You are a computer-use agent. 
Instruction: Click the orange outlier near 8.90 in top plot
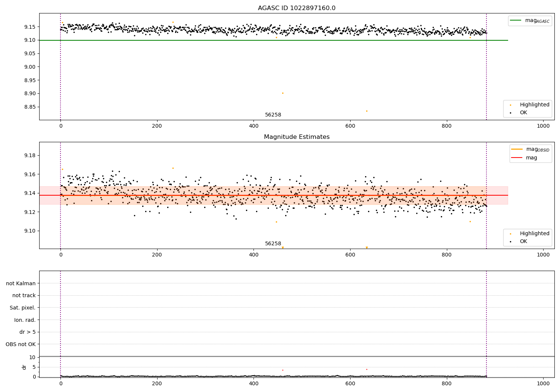click(283, 93)
